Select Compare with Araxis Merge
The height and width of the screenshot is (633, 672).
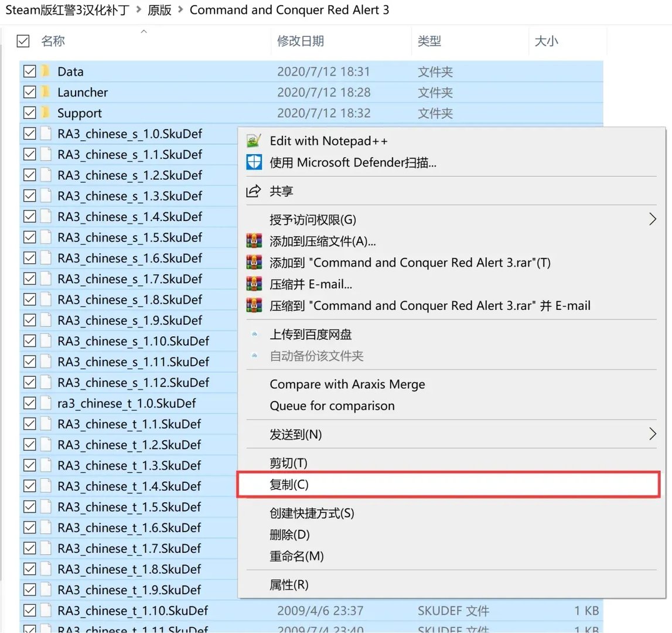[347, 384]
